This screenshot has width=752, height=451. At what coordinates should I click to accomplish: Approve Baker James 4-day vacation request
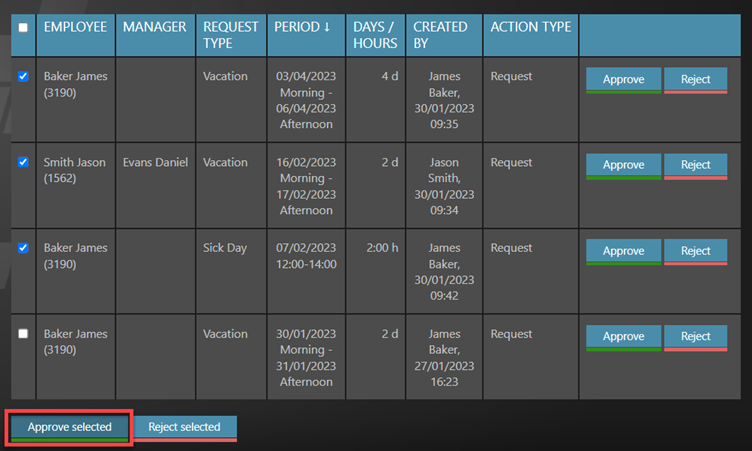point(623,80)
